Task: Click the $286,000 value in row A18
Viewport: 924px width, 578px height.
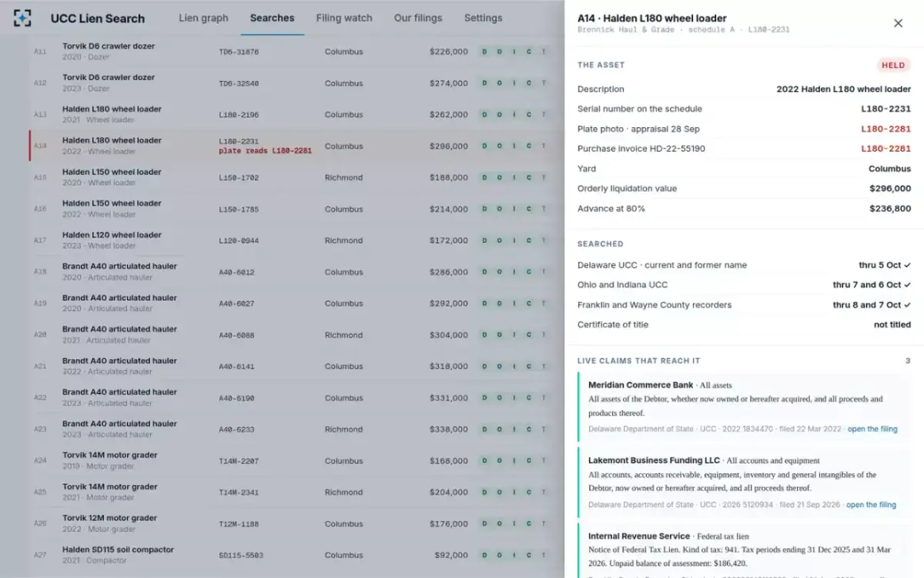Action: (x=449, y=272)
